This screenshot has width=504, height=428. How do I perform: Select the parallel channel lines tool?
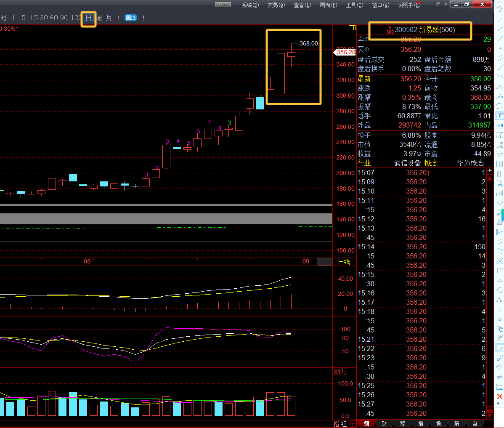tap(500, 58)
